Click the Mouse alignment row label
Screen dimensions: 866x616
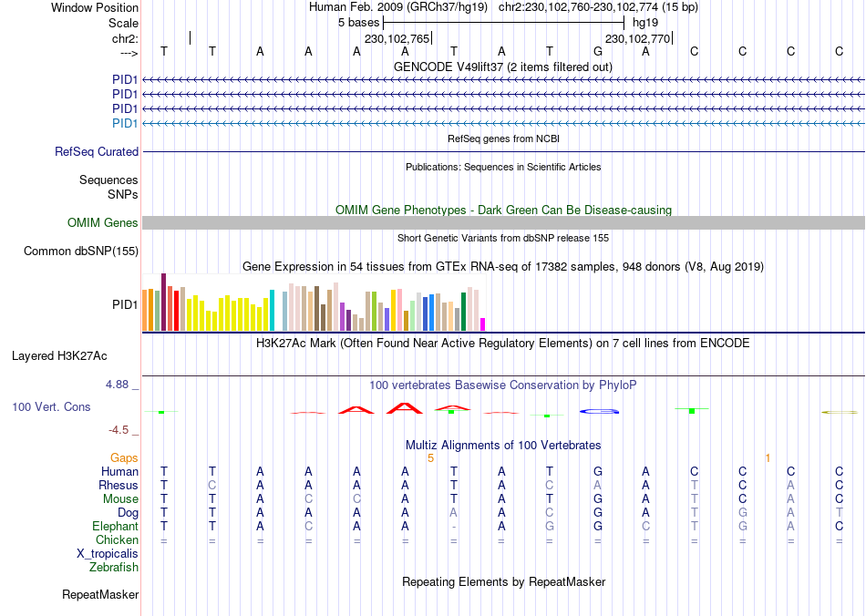[x=120, y=499]
